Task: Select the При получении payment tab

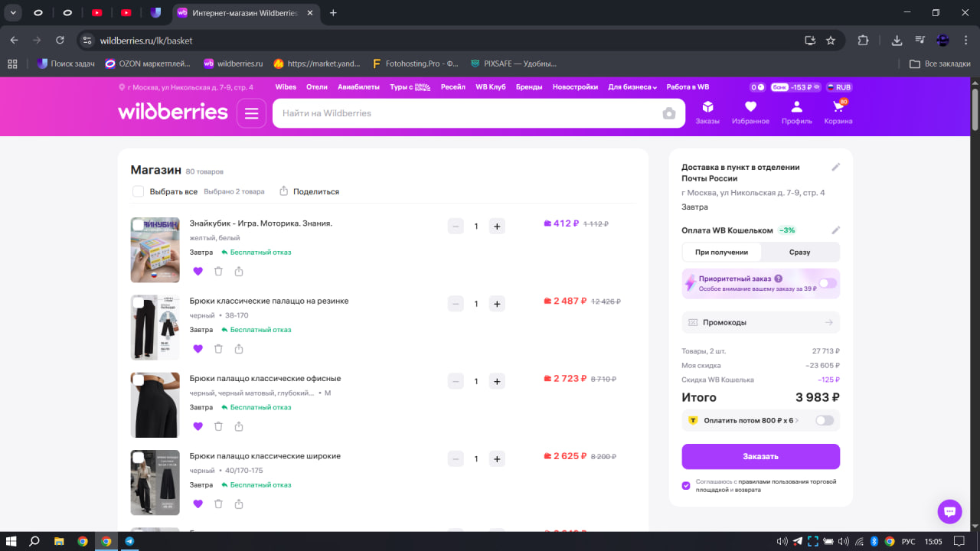Action: pyautogui.click(x=721, y=252)
